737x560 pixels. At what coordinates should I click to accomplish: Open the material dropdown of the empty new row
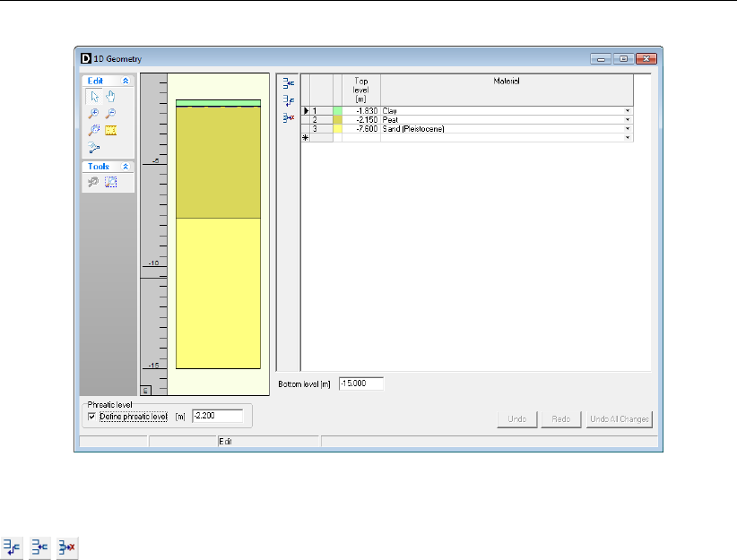[628, 138]
